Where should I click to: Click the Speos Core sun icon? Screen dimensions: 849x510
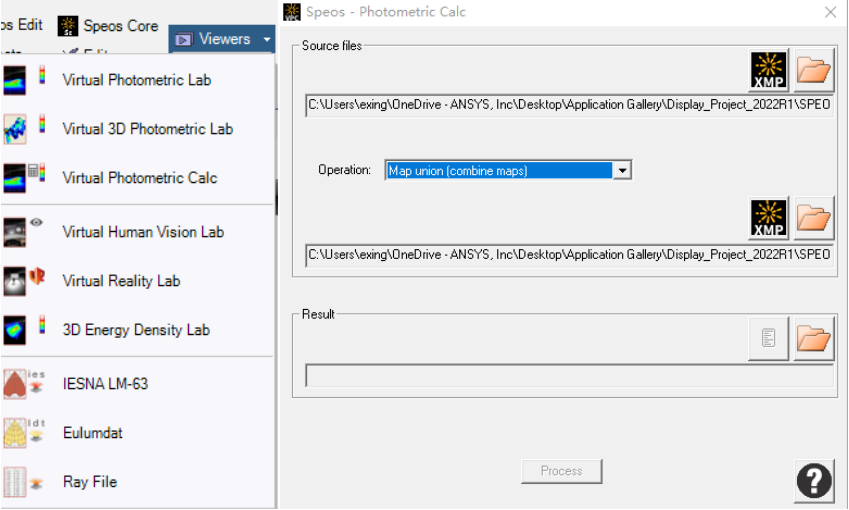click(x=68, y=25)
